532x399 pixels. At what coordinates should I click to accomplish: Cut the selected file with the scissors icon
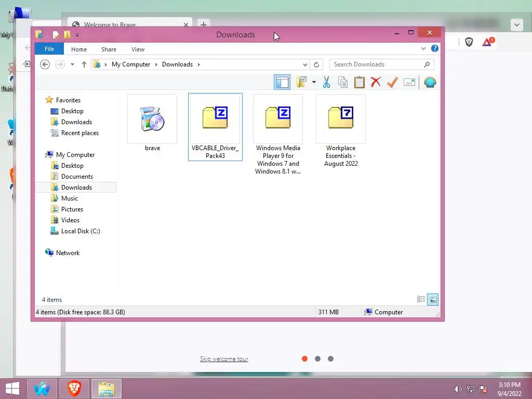pyautogui.click(x=326, y=82)
